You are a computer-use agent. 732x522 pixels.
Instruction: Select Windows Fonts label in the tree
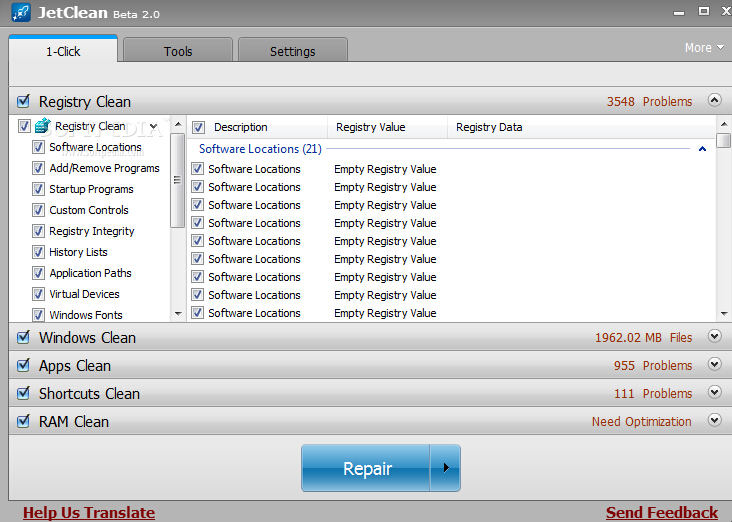[x=85, y=315]
